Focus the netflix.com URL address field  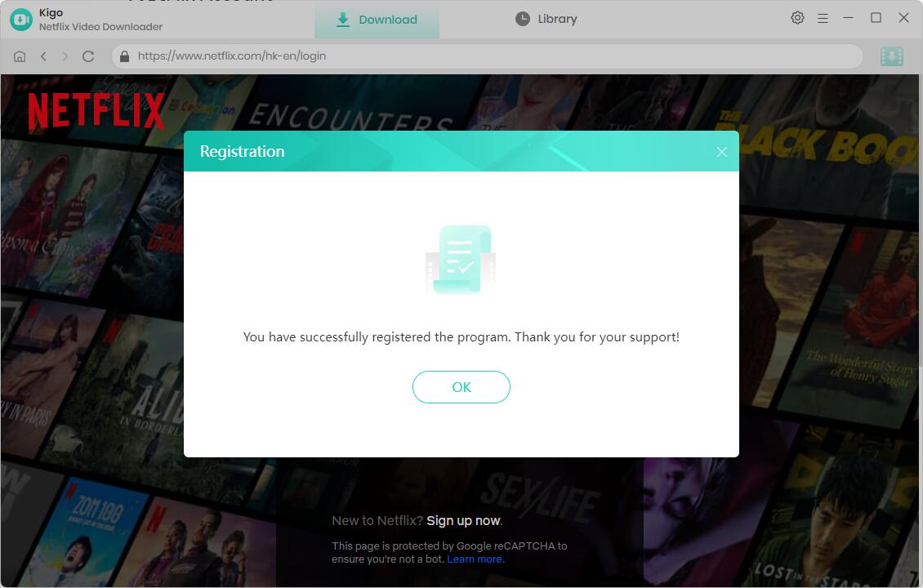[x=488, y=56]
